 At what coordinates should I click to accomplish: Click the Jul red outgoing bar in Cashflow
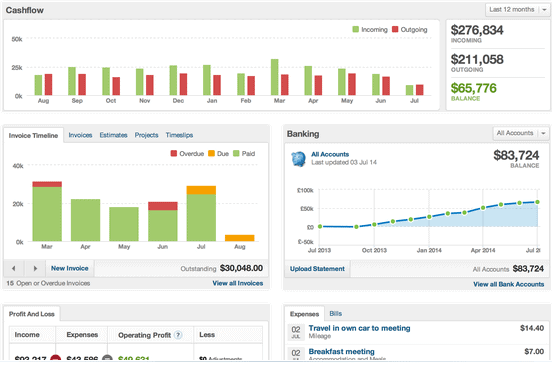420,90
